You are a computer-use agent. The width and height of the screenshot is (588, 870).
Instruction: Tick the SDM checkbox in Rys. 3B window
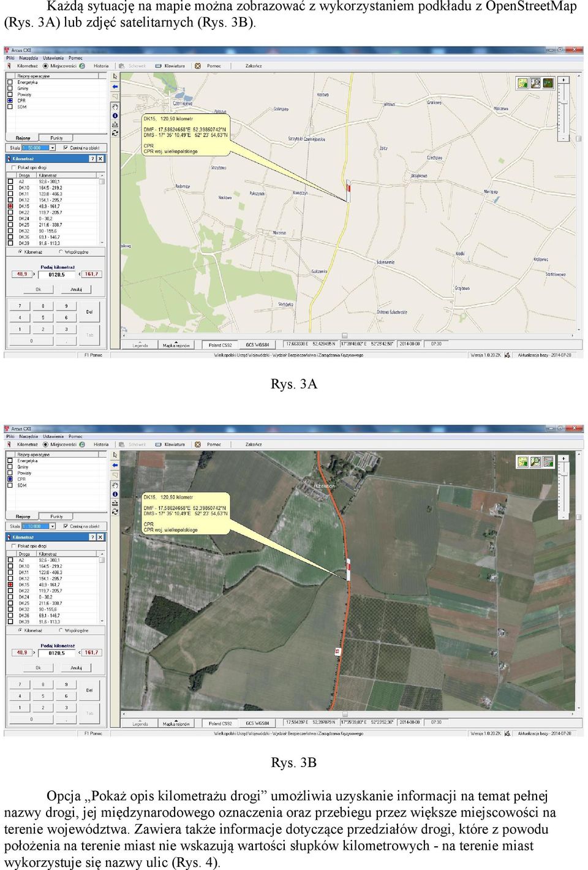10,485
